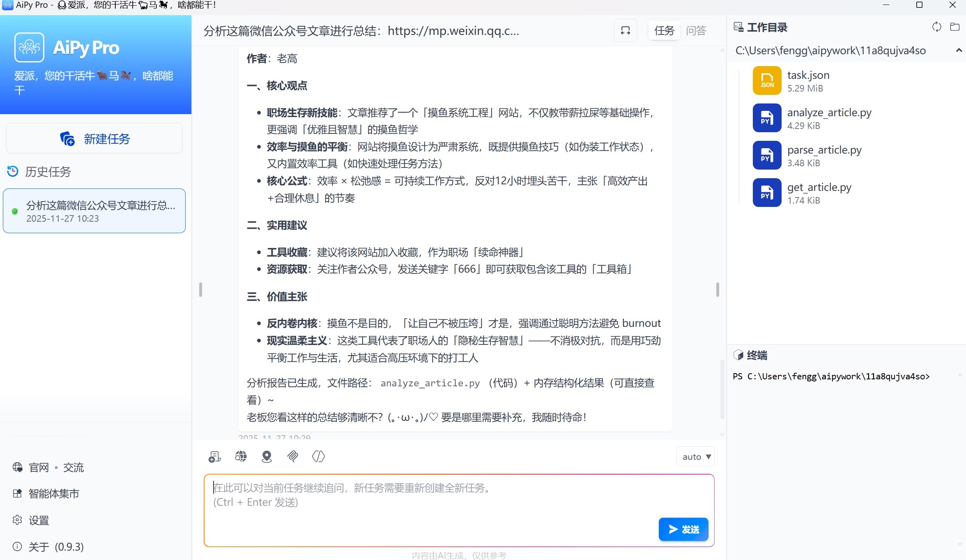This screenshot has height=560, width=966.
Task: Select parse_article.py in work directory
Action: 824,155
